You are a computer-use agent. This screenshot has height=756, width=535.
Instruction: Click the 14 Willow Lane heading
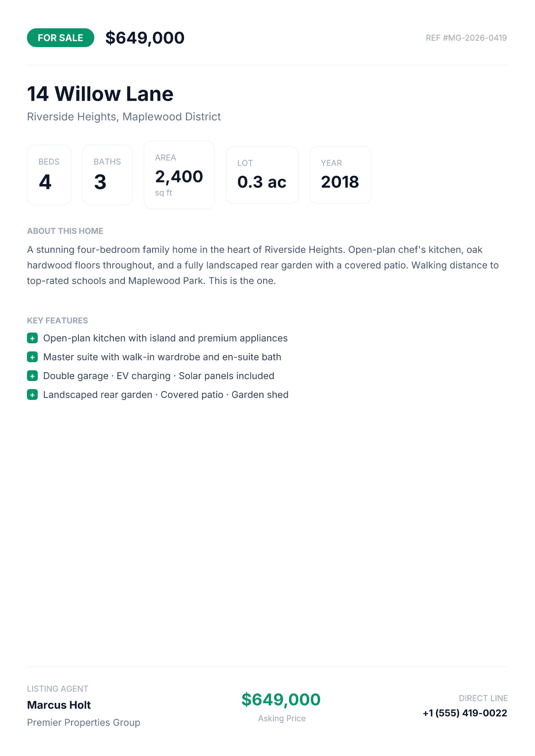pos(100,94)
